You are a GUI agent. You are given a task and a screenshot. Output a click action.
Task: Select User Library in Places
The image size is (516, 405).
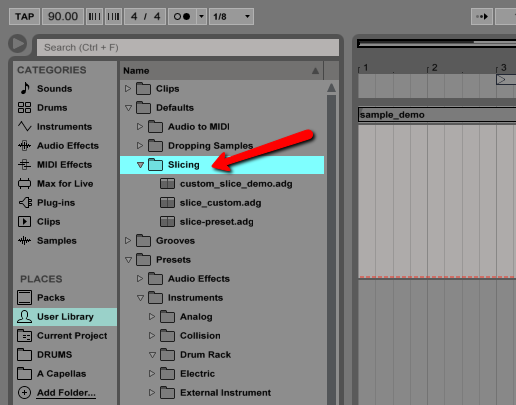coord(65,317)
